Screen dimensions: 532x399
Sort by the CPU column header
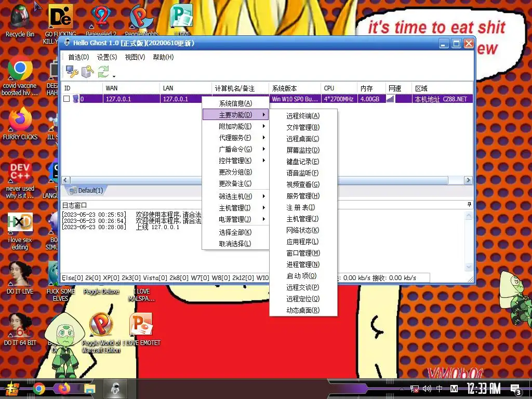pyautogui.click(x=339, y=88)
